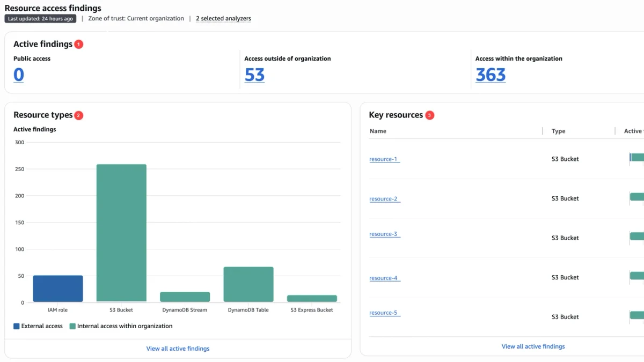Open the Public access count of 0

(x=19, y=75)
